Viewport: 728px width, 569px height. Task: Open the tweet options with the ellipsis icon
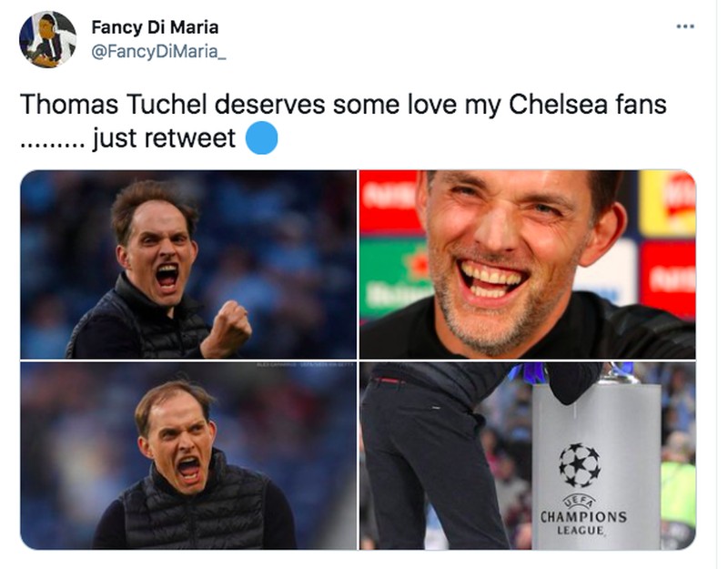[682, 25]
